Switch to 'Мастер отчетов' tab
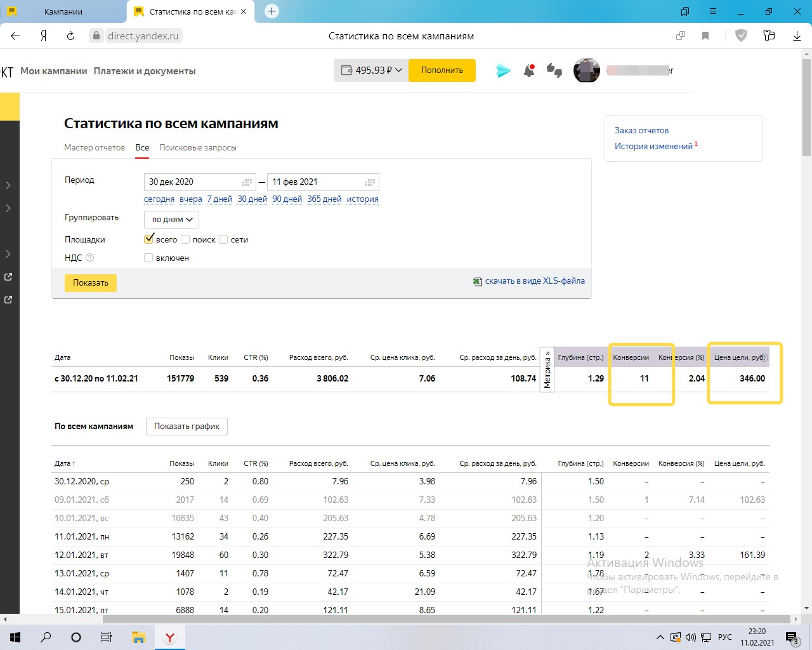 (x=95, y=147)
